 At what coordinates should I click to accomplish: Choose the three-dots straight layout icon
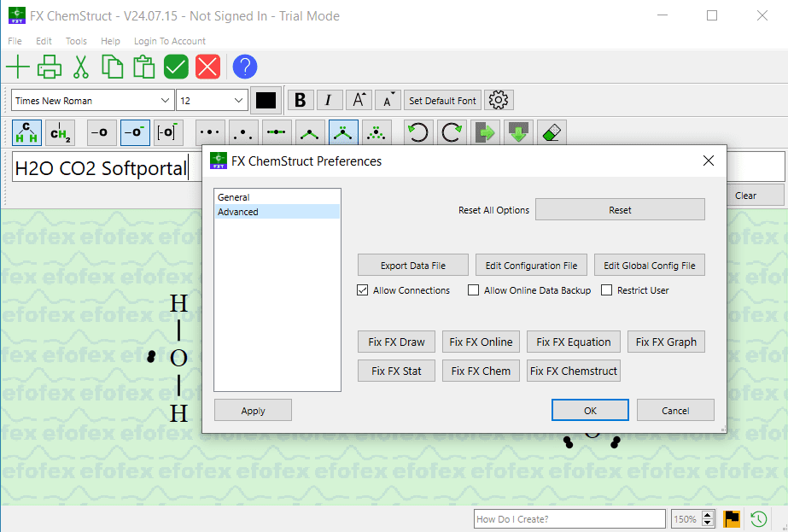coord(210,132)
